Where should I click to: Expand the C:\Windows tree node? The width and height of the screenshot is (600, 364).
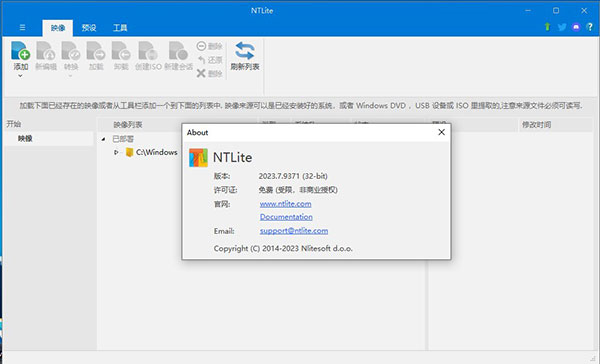tap(116, 152)
